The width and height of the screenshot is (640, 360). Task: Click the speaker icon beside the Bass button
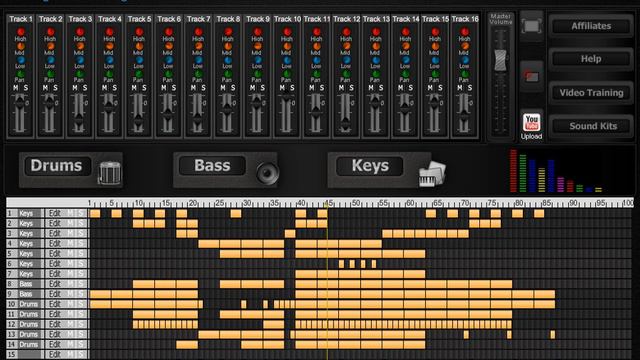(267, 173)
